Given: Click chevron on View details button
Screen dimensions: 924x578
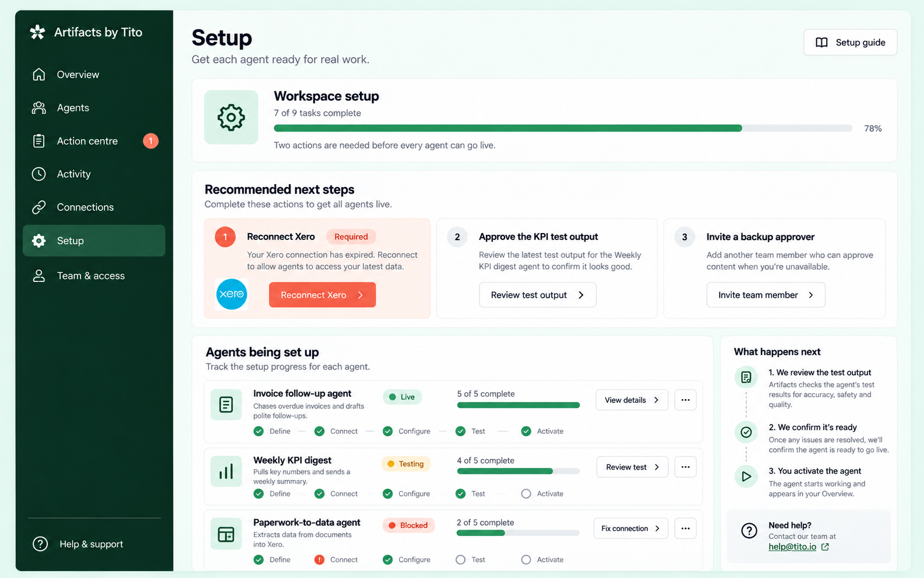Looking at the screenshot, I should pos(656,400).
